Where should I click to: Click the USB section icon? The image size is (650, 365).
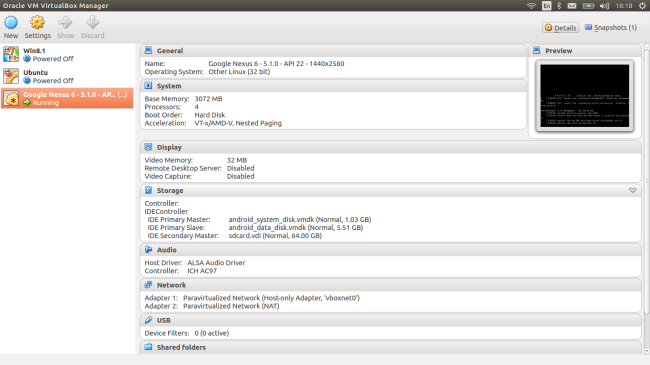point(148,320)
